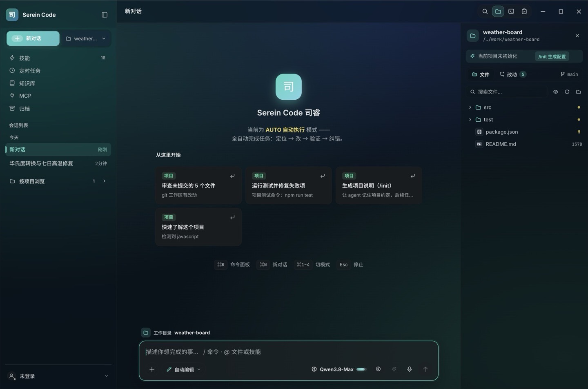The height and width of the screenshot is (389, 588).
Task: Click the Serein Code logo icon
Action: click(12, 15)
